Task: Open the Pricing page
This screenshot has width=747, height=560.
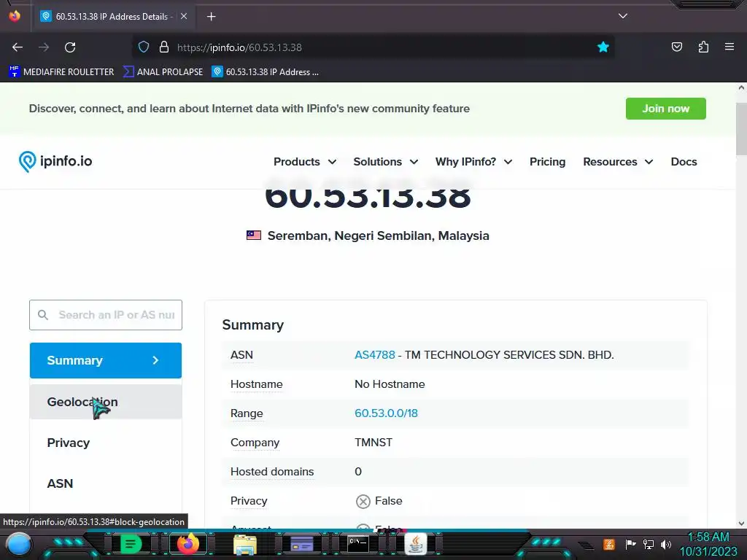Action: pyautogui.click(x=547, y=162)
